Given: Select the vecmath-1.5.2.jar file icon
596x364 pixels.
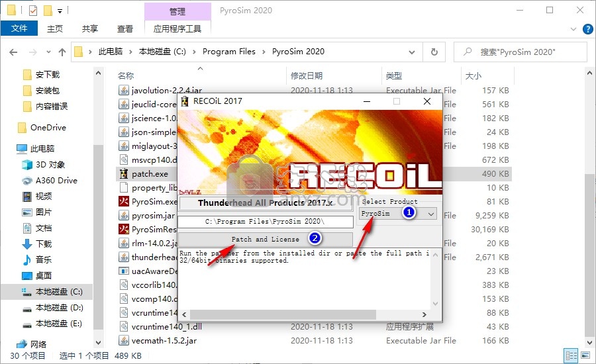Looking at the screenshot, I should pyautogui.click(x=124, y=340).
